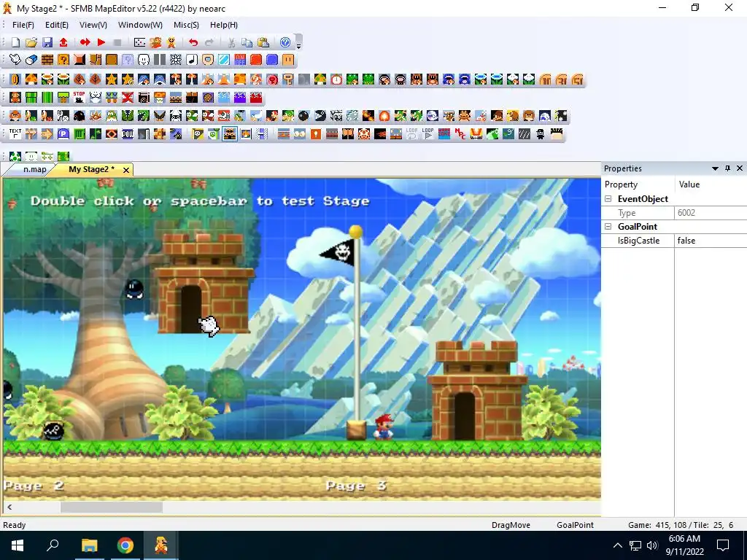Select the gold coin item
The height and width of the screenshot is (560, 747).
[15, 79]
